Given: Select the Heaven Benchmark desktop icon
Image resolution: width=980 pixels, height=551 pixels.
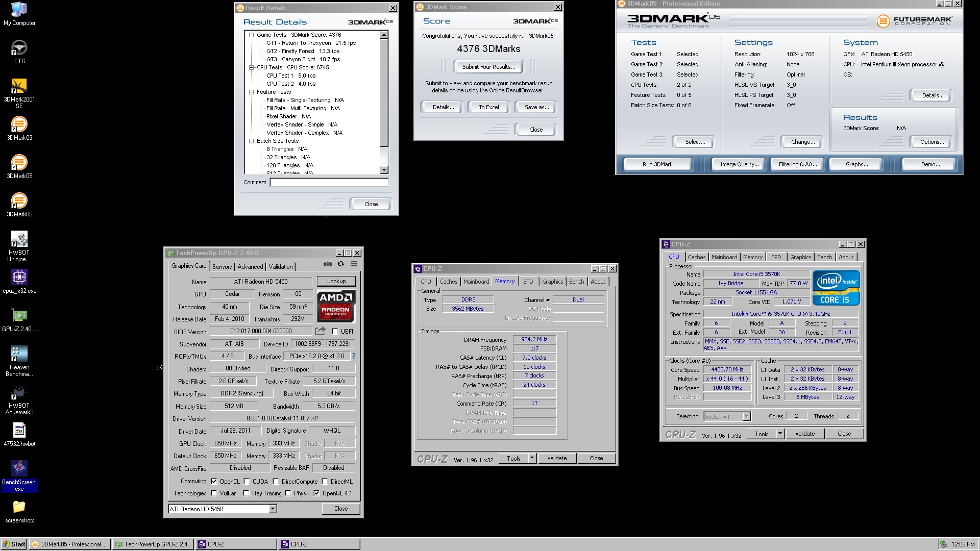Looking at the screenshot, I should coord(19,361).
